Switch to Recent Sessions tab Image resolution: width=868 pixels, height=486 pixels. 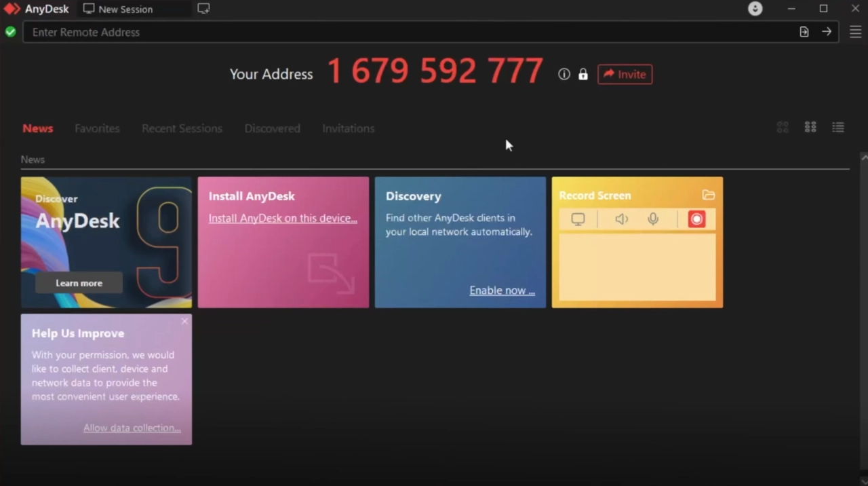point(182,128)
